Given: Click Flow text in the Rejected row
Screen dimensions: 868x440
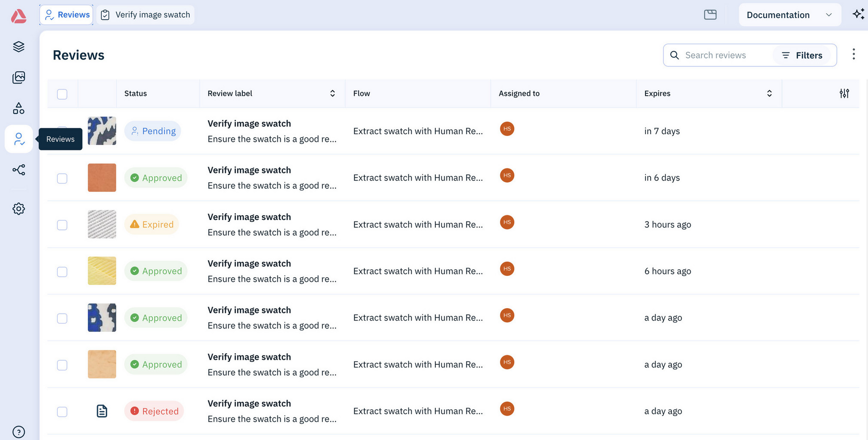Looking at the screenshot, I should [418, 411].
